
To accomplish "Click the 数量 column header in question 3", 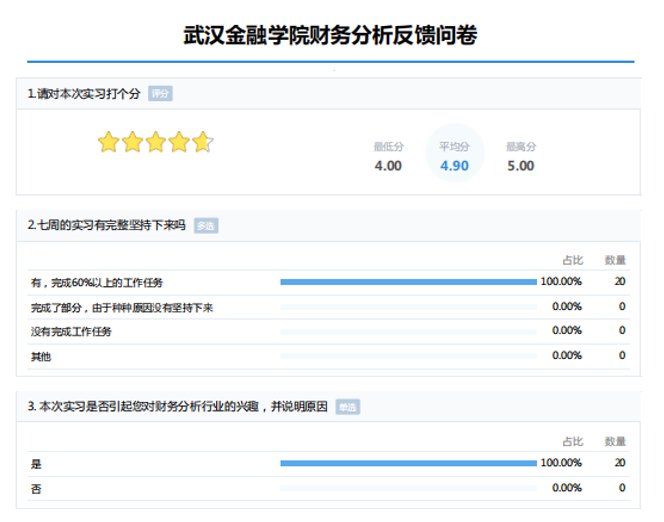I will tap(615, 442).
